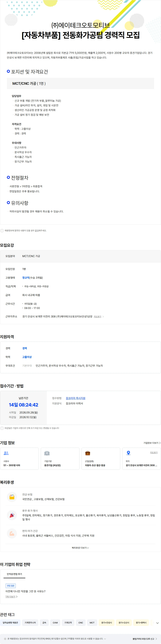Click the 휴무·휴가·행사 party icon
The image size is (161, 644).
[12, 515]
